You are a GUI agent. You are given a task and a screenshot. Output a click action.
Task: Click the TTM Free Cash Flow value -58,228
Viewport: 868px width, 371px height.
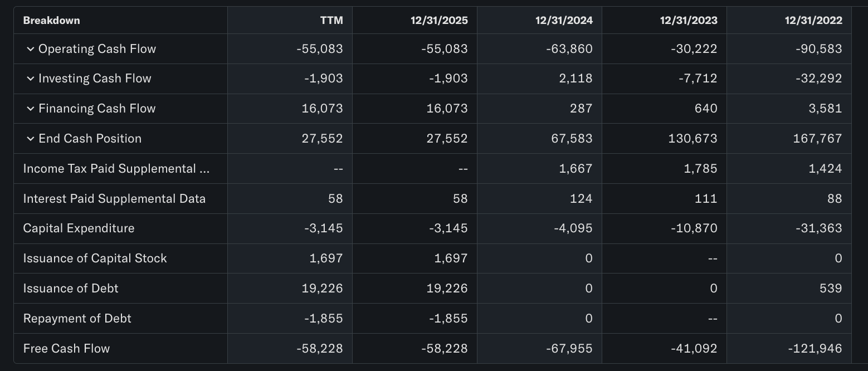coord(319,348)
